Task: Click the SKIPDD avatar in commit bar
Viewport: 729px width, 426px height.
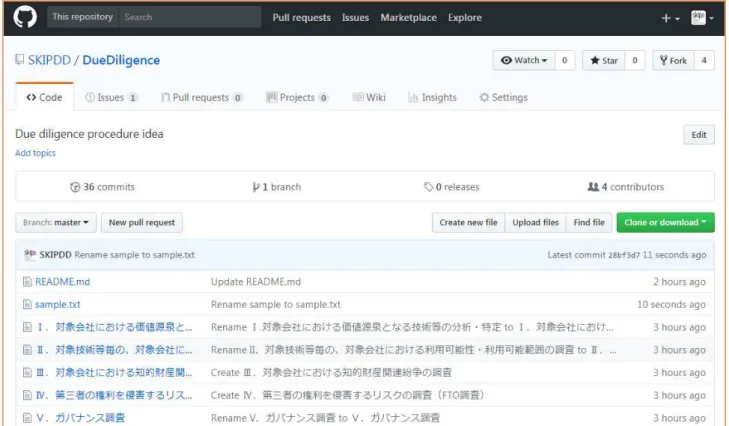Action: [x=30, y=254]
